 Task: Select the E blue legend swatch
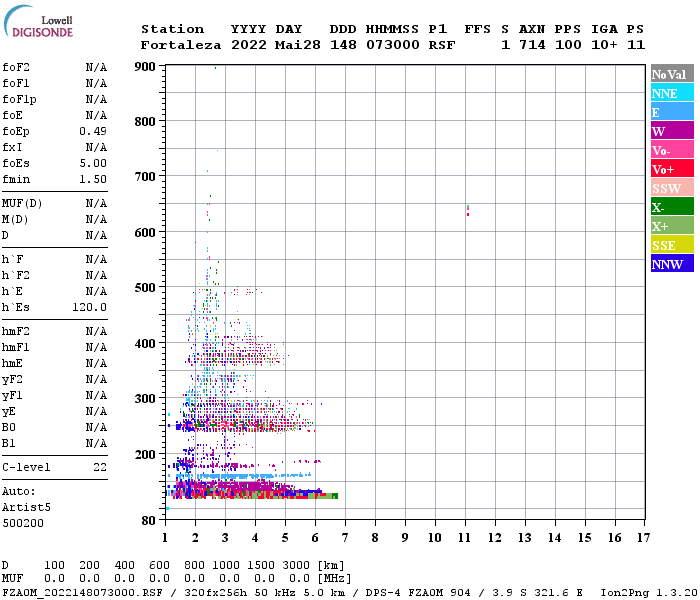tap(672, 112)
